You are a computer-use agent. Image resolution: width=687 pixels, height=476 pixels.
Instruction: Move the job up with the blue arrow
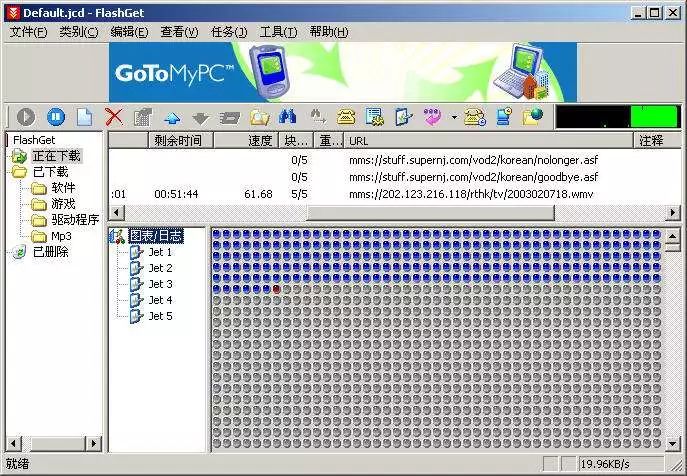click(172, 117)
